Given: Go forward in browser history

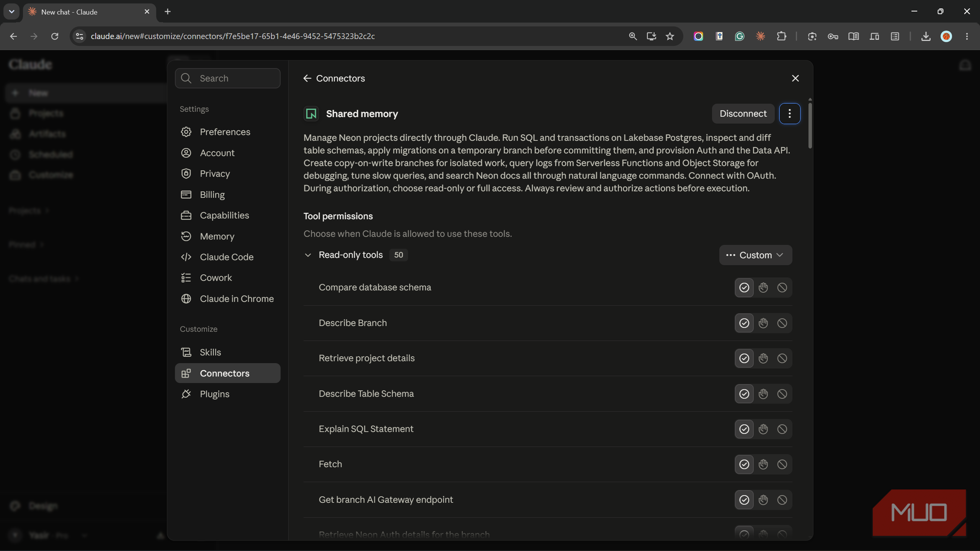Looking at the screenshot, I should tap(34, 36).
